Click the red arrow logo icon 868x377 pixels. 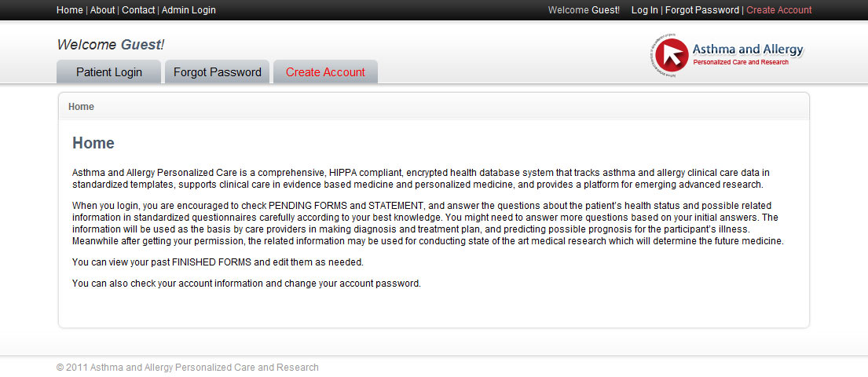pyautogui.click(x=671, y=55)
